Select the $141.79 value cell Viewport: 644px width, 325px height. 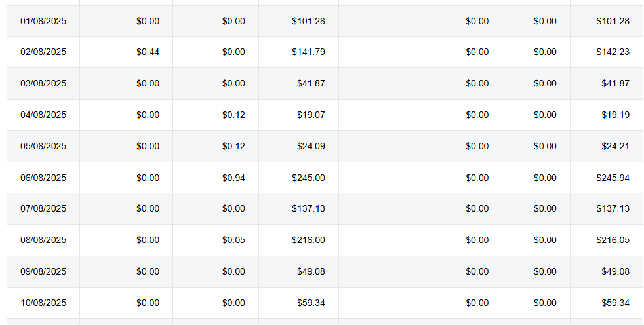pyautogui.click(x=308, y=52)
